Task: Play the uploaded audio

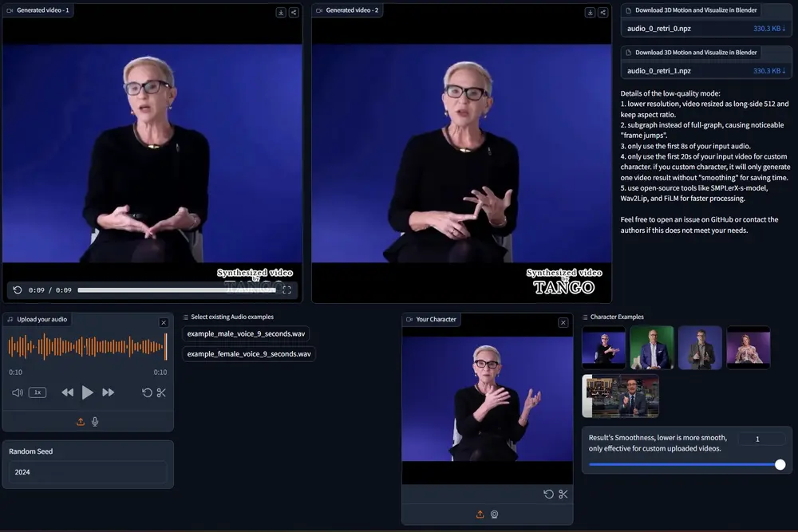Action: click(x=88, y=392)
